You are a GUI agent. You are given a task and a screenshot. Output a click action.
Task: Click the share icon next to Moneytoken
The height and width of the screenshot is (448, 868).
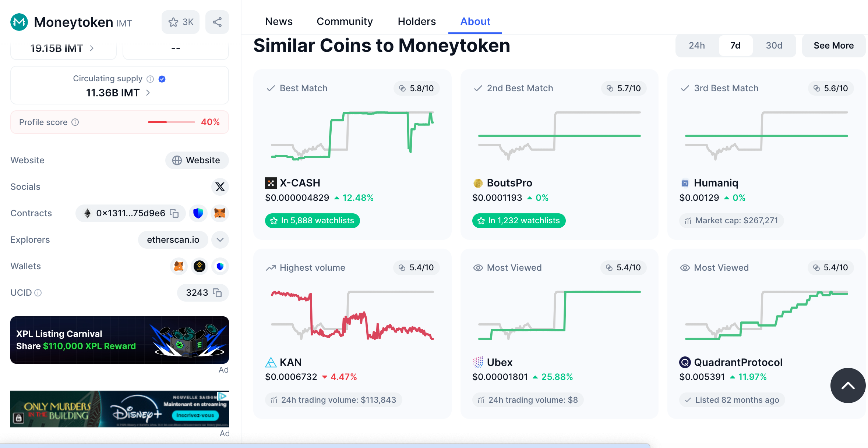click(x=217, y=22)
